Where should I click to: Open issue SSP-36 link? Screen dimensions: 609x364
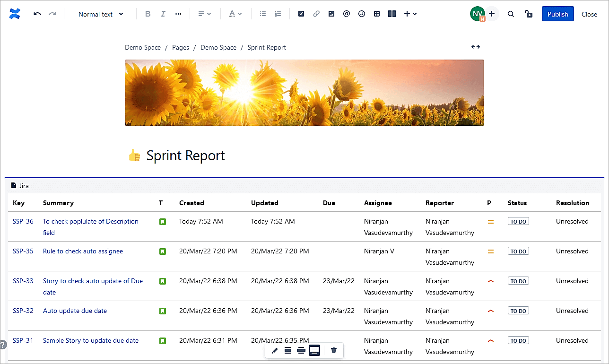pyautogui.click(x=23, y=221)
